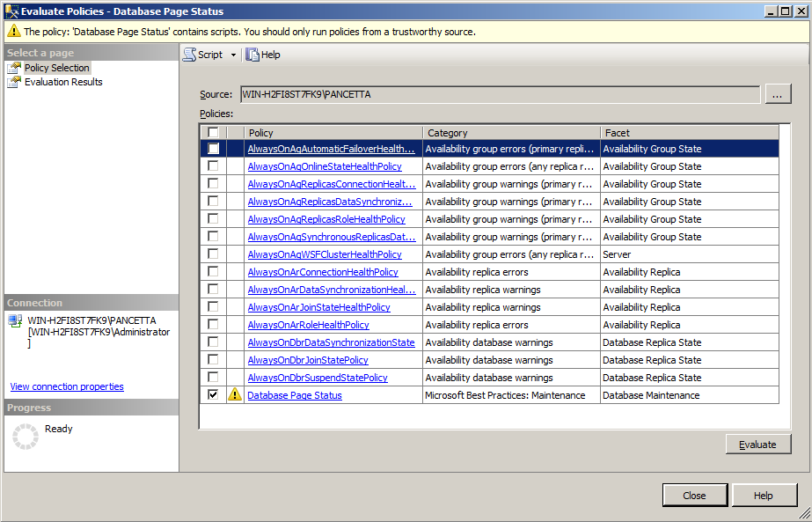Image resolution: width=812 pixels, height=522 pixels.
Task: Click the Script toolbar button label
Action: [210, 55]
